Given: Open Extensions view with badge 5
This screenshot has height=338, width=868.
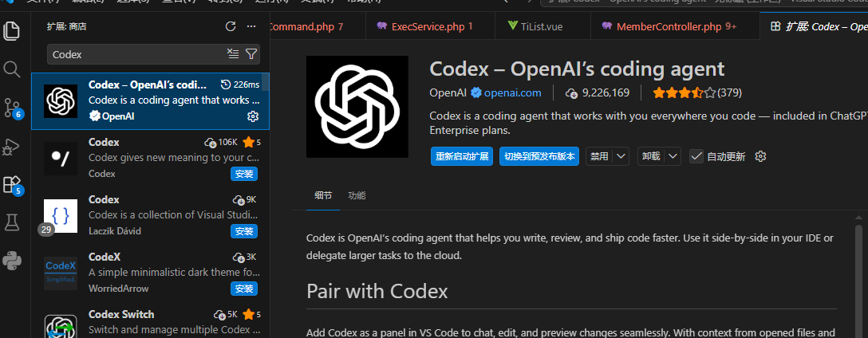Looking at the screenshot, I should [x=12, y=184].
